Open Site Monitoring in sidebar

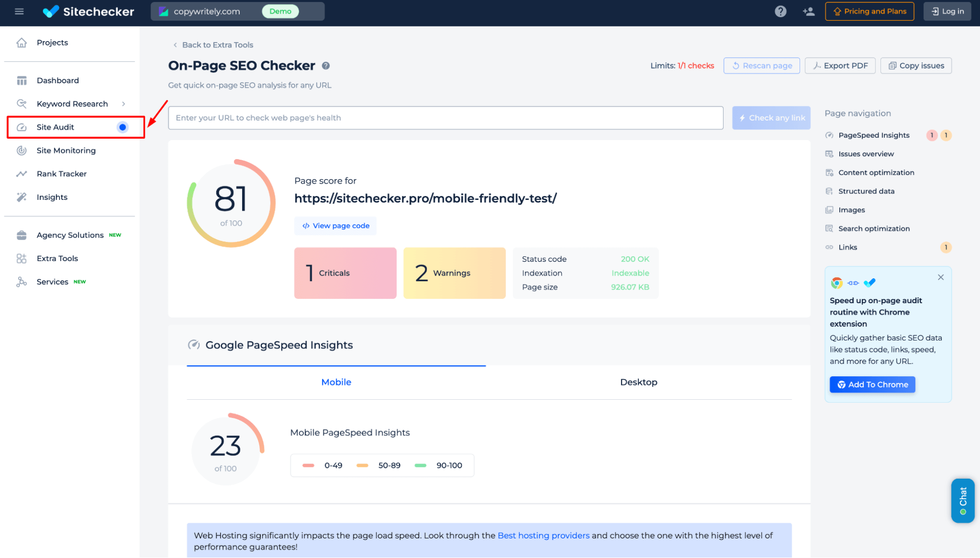tap(66, 150)
